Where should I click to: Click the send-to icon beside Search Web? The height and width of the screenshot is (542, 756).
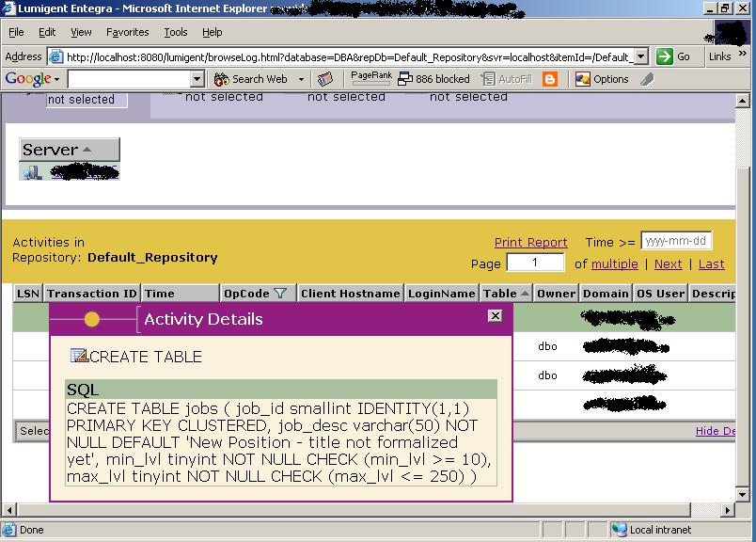324,79
